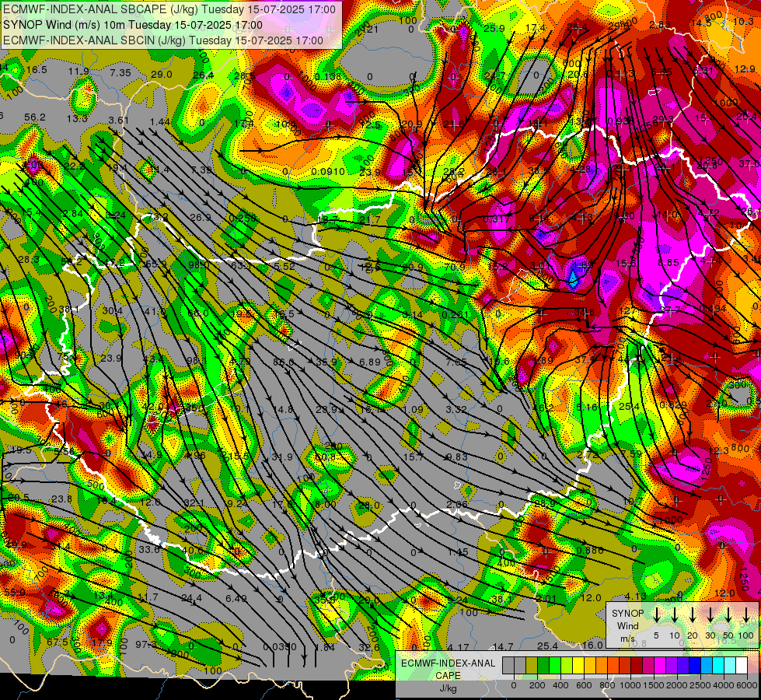Click the map value 97.3

(145, 644)
